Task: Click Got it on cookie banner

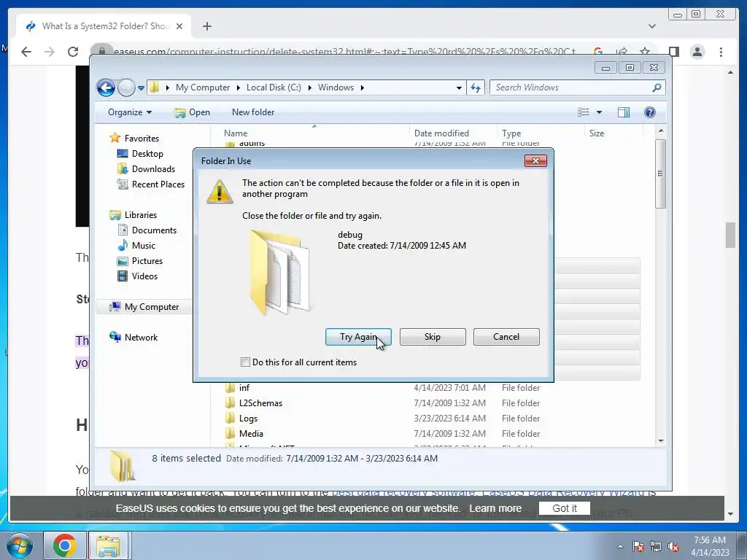Action: (x=565, y=508)
